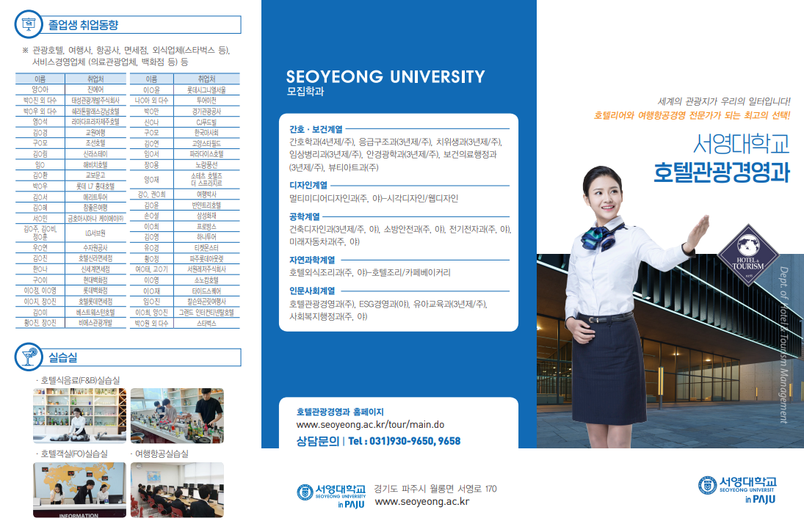
Task: Open the F&B photo showing students at the bar counter
Action: click(177, 416)
